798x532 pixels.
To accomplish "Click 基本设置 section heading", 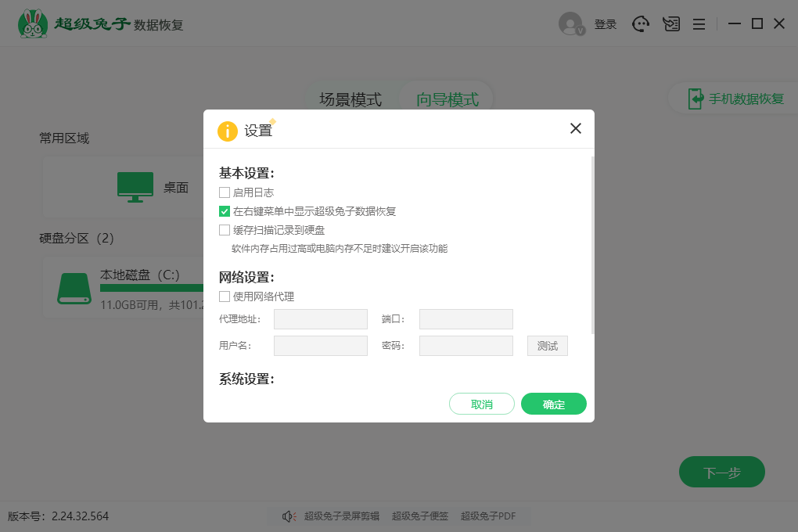I will click(x=246, y=173).
